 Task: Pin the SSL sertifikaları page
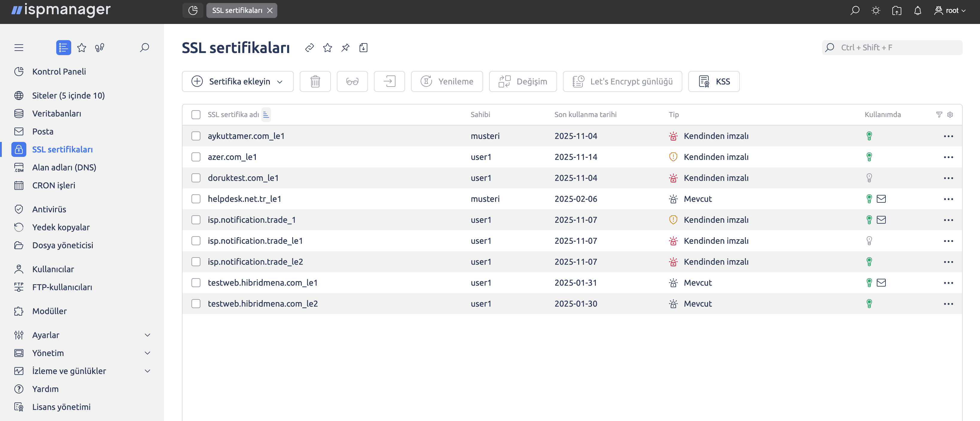[x=346, y=48]
